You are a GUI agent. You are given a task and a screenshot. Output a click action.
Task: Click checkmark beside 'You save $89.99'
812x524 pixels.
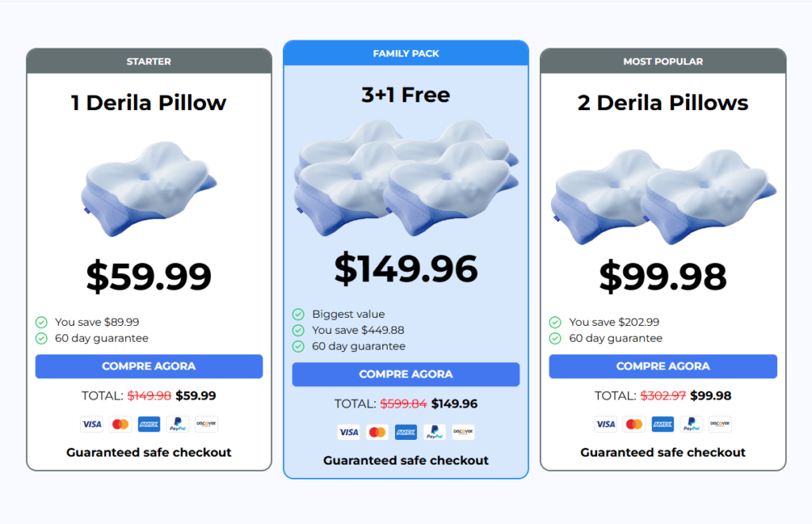41,322
